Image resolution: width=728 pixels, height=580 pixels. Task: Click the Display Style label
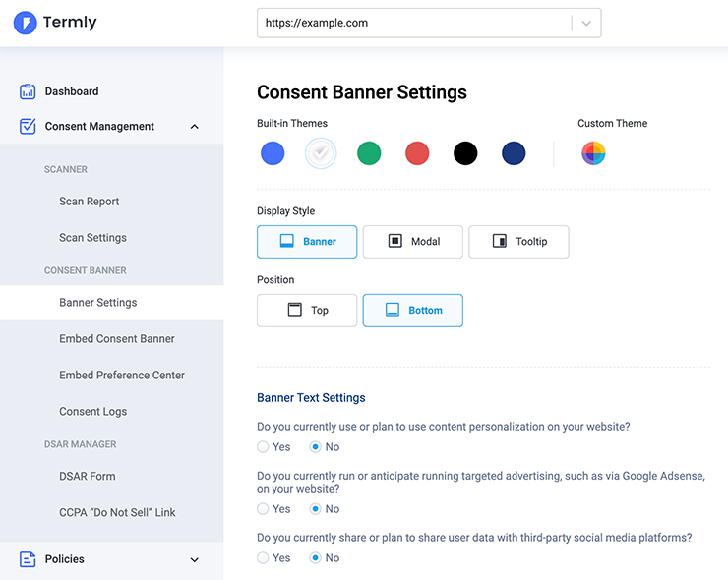click(285, 211)
